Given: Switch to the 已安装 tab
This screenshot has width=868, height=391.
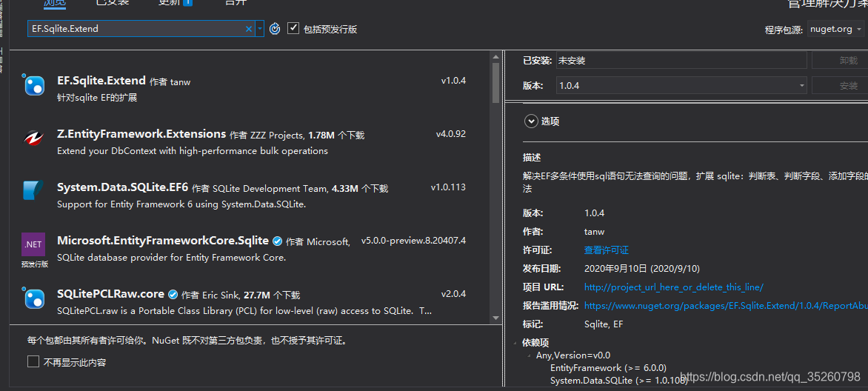Looking at the screenshot, I should pyautogui.click(x=113, y=2).
